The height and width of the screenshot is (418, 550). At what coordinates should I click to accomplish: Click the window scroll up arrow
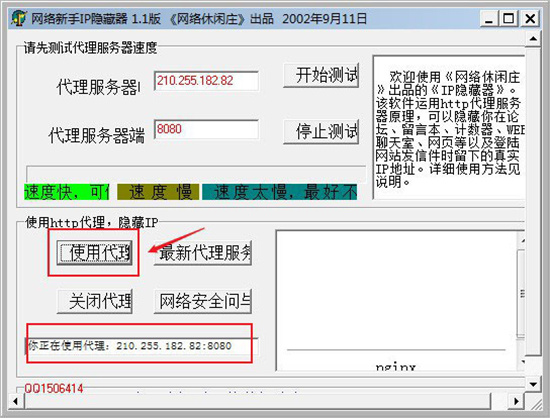533,38
